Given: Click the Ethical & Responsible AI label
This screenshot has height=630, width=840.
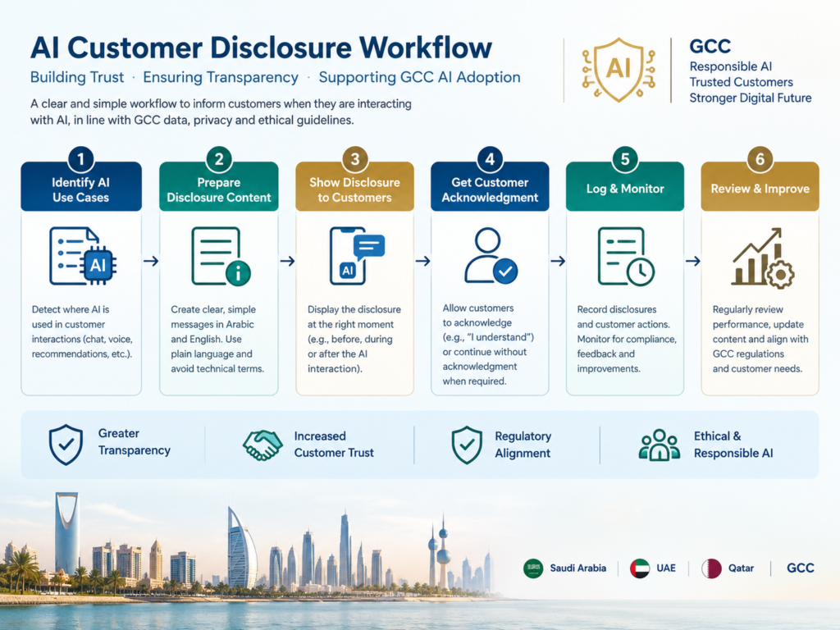Looking at the screenshot, I should (x=733, y=445).
